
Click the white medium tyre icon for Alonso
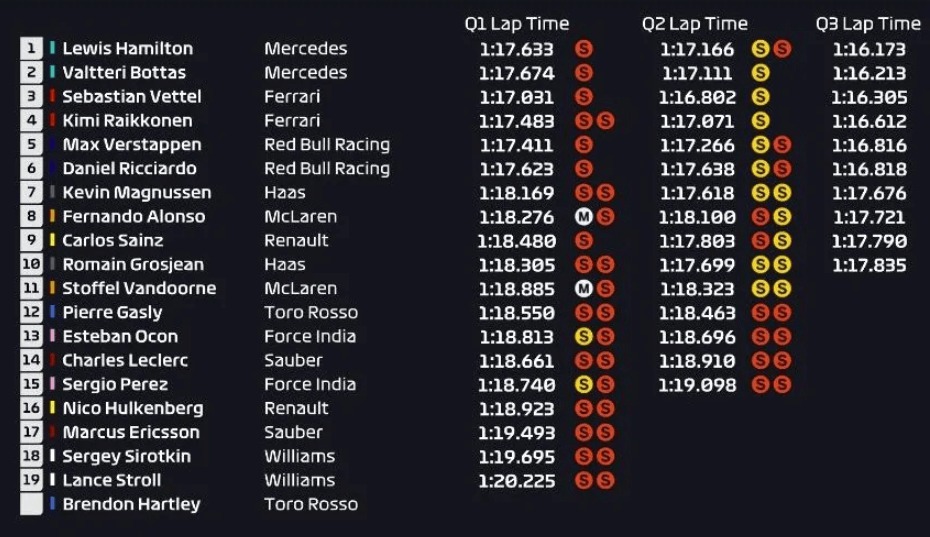584,216
